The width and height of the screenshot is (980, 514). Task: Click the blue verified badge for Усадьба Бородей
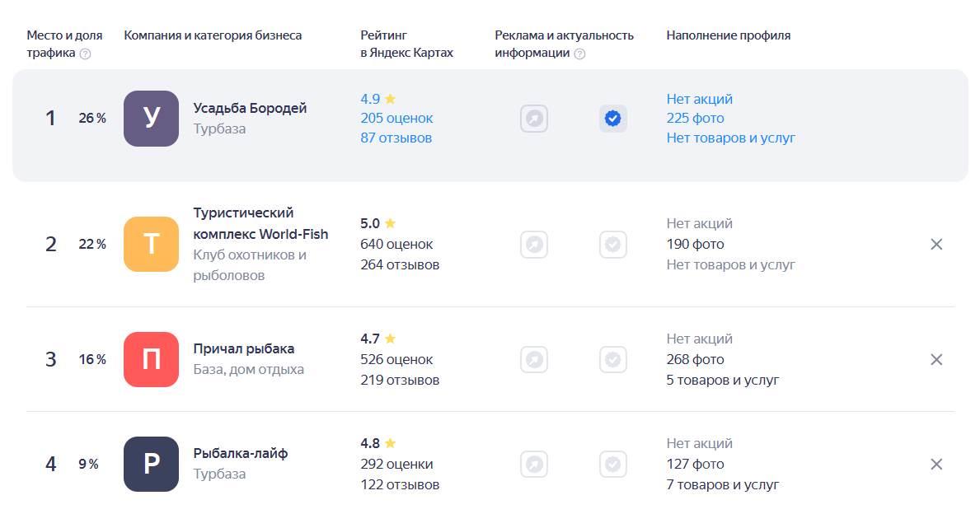[x=613, y=119]
